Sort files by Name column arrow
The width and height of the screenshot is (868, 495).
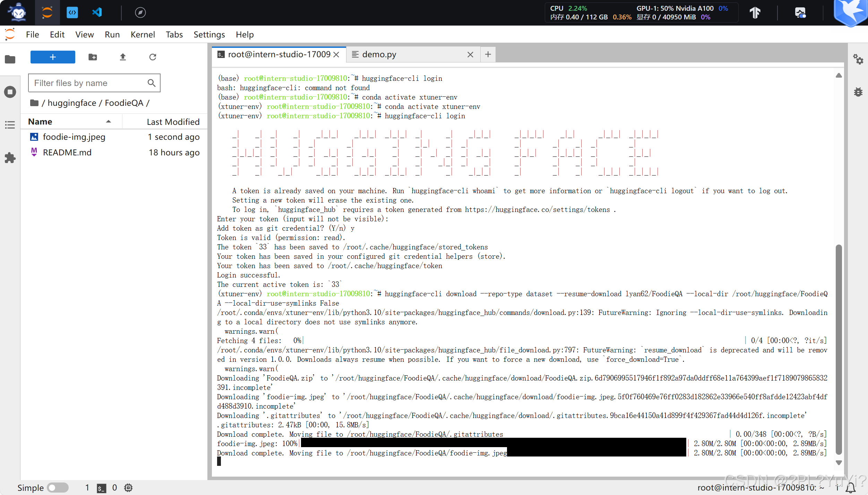[x=109, y=121]
